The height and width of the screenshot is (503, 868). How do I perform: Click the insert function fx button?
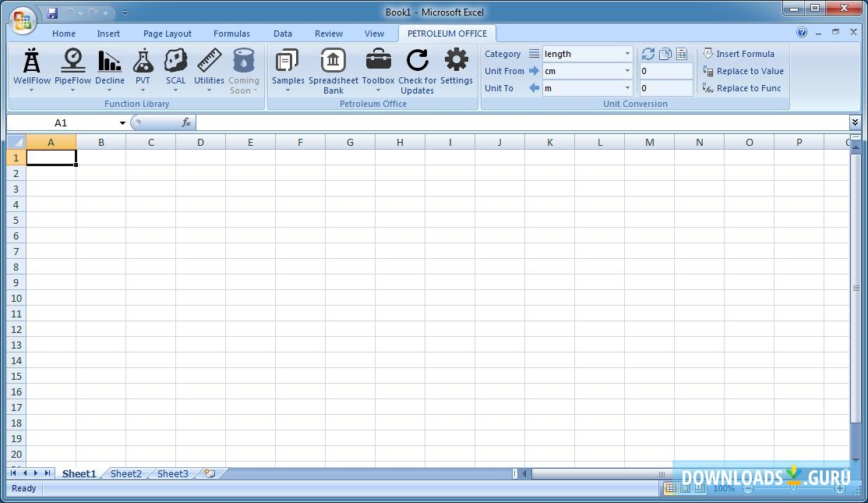tap(186, 122)
